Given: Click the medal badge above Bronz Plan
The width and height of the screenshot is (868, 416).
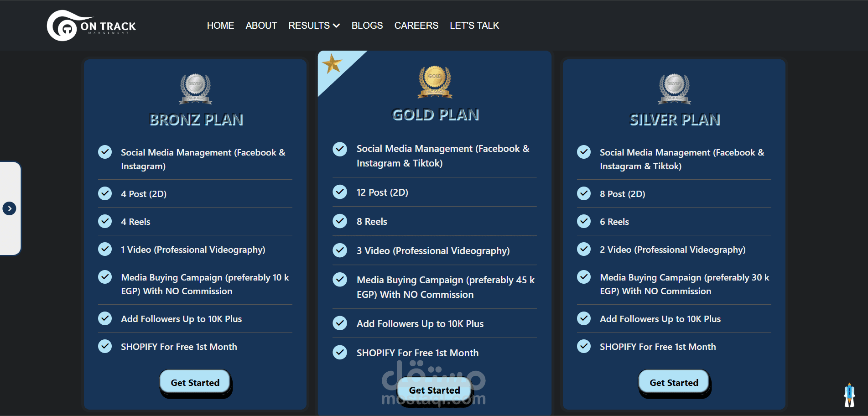Looking at the screenshot, I should coord(195,88).
